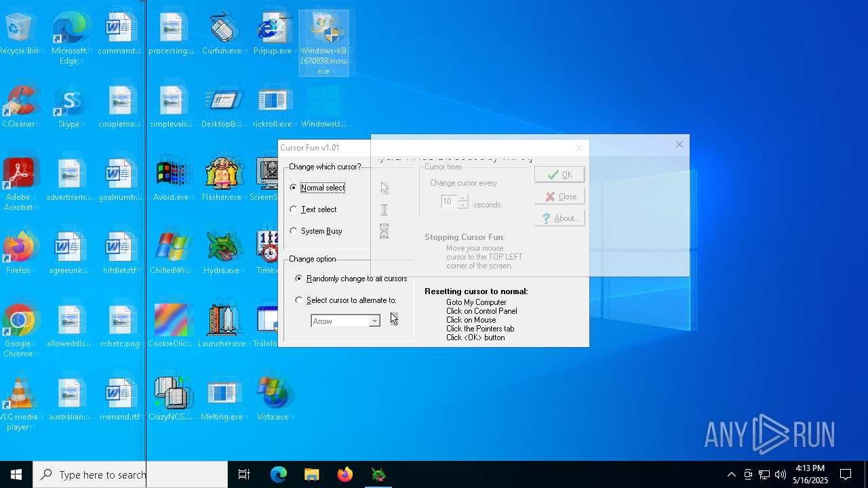Image resolution: width=868 pixels, height=488 pixels.
Task: Launch Edge from the taskbar
Action: point(279,474)
